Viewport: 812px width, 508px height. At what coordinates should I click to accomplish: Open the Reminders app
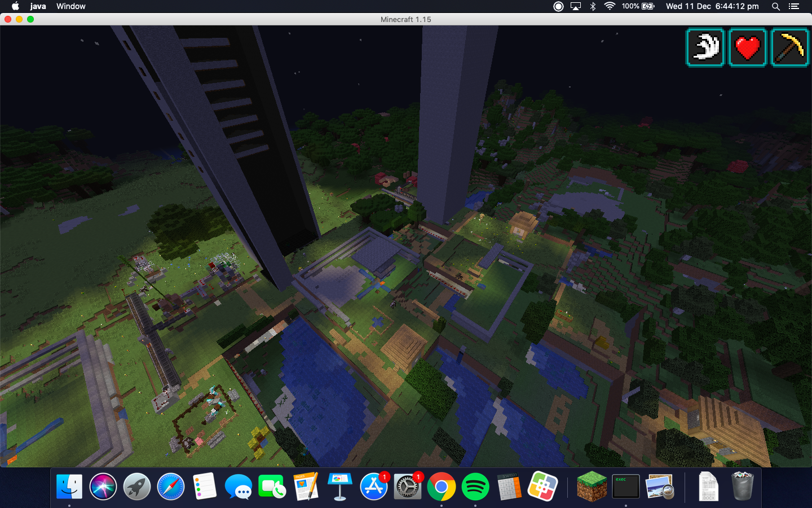pos(205,487)
